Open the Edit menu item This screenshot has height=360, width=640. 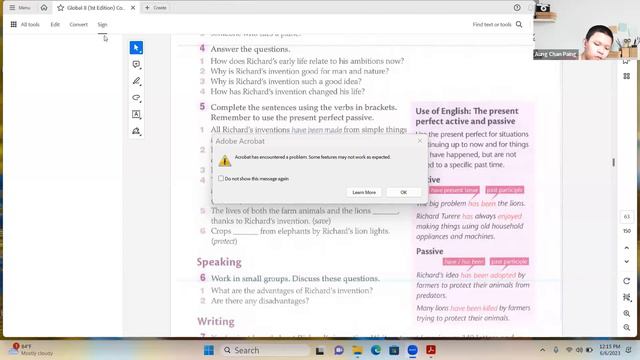[55, 24]
